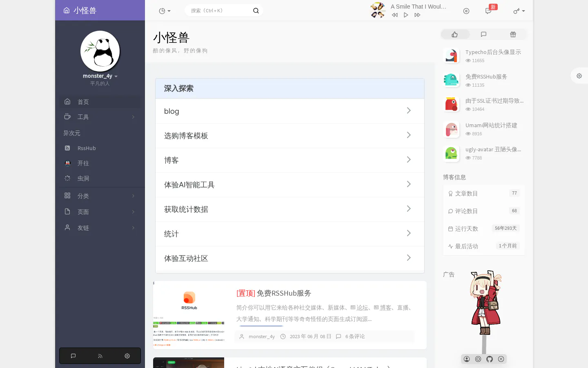Skip to the previous song
The image size is (588, 368).
click(x=394, y=15)
